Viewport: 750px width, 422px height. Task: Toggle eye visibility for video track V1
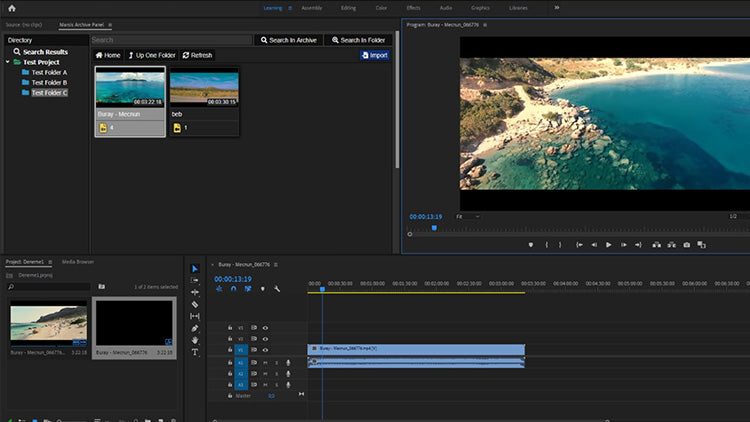point(265,350)
